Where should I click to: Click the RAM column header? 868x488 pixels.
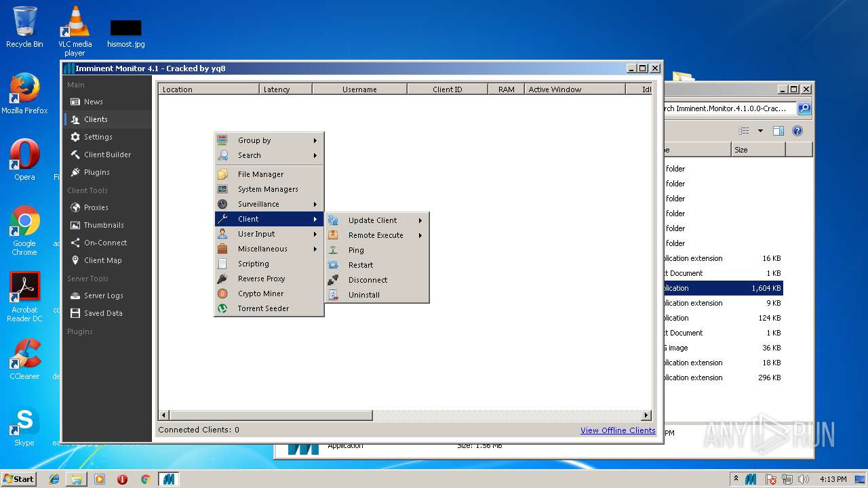pyautogui.click(x=506, y=89)
